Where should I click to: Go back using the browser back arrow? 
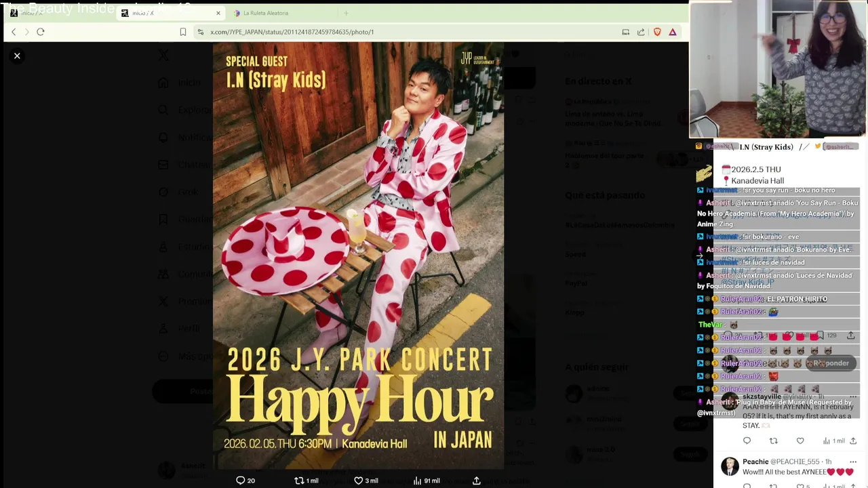(14, 32)
